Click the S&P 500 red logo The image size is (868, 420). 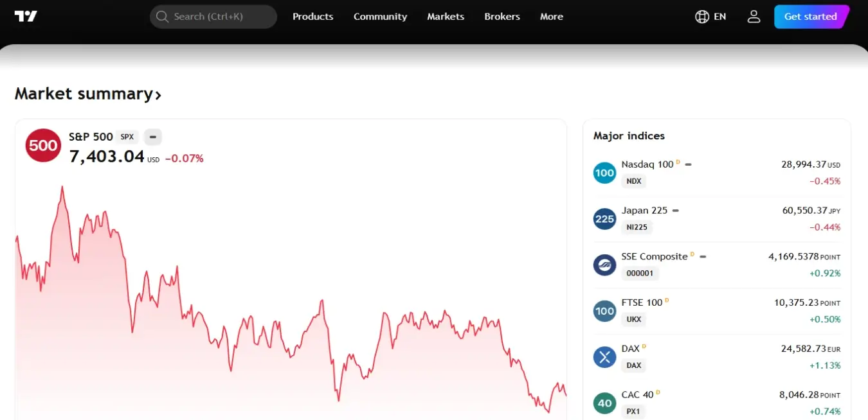click(x=43, y=145)
